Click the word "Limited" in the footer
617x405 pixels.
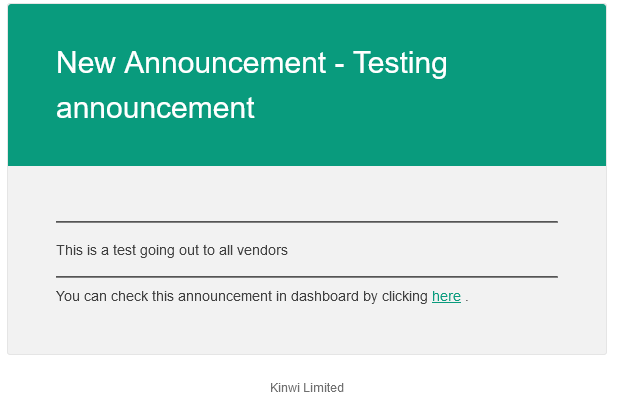[x=325, y=388]
